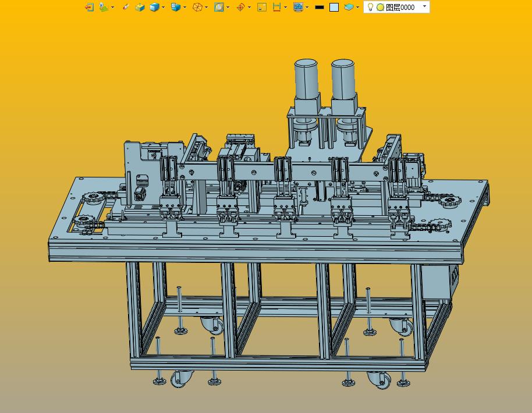The image size is (532, 413).
Task: Click the yellow square sheet icon
Action: pos(262,7)
